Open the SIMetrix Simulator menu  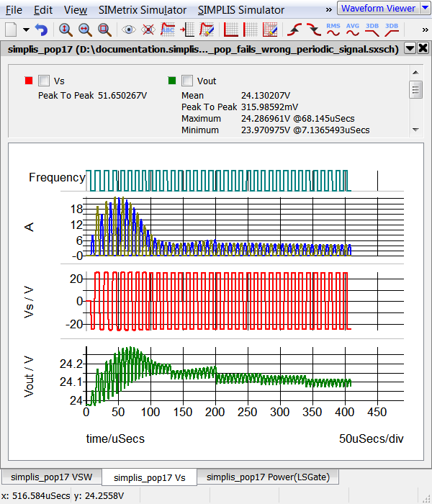click(x=143, y=10)
